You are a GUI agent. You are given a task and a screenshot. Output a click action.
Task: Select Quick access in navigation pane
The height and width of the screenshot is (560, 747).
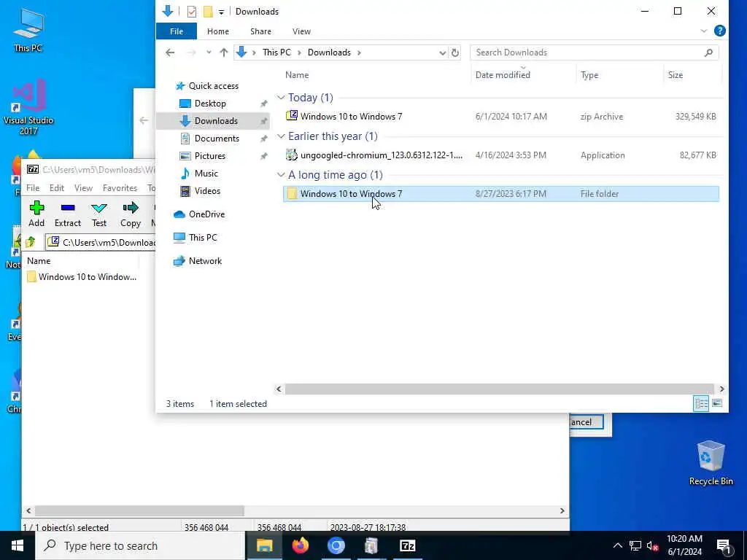coord(214,86)
